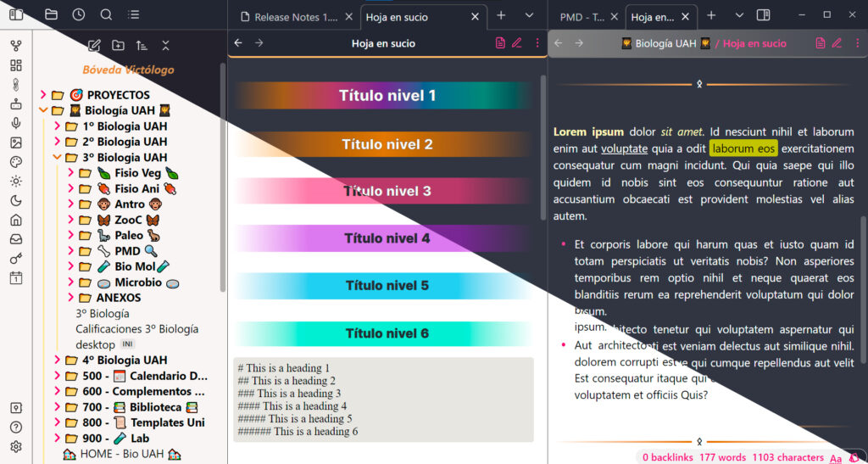Switch to PMD tab in right pane
868x464 pixels.
pyautogui.click(x=581, y=17)
